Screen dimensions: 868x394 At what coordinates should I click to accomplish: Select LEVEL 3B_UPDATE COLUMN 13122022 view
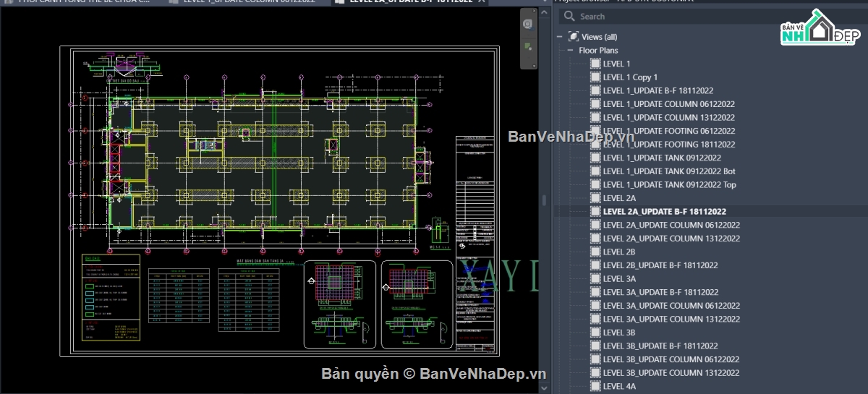point(671,373)
